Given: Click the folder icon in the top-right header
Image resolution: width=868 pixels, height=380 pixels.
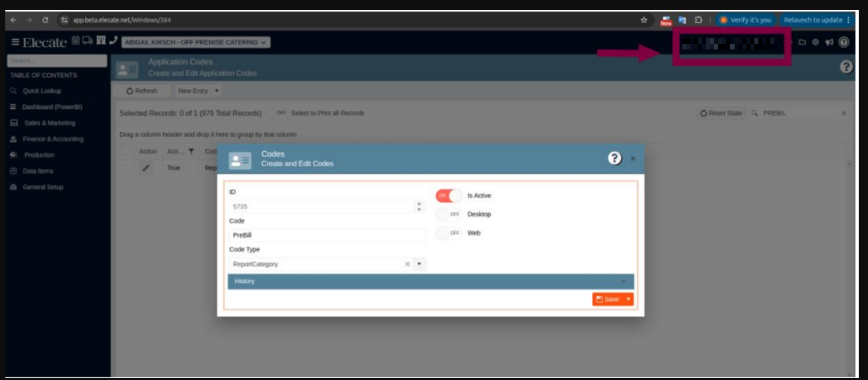Looking at the screenshot, I should [803, 42].
